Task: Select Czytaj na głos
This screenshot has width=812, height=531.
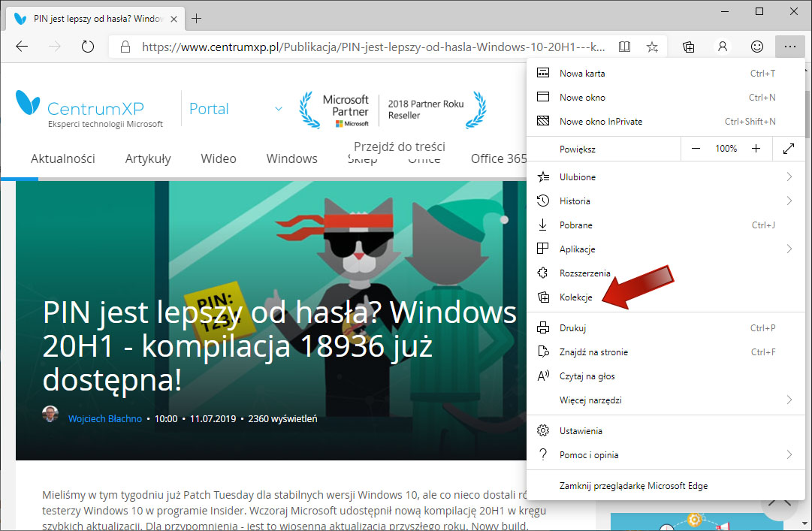Action: (x=666, y=376)
